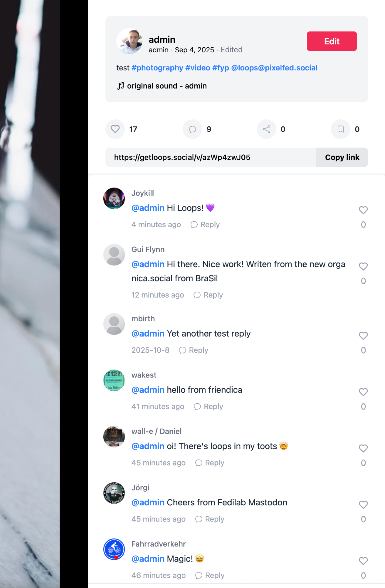Bookmark the video with the bookmark icon
The width and height of the screenshot is (385, 588).
[x=341, y=129]
